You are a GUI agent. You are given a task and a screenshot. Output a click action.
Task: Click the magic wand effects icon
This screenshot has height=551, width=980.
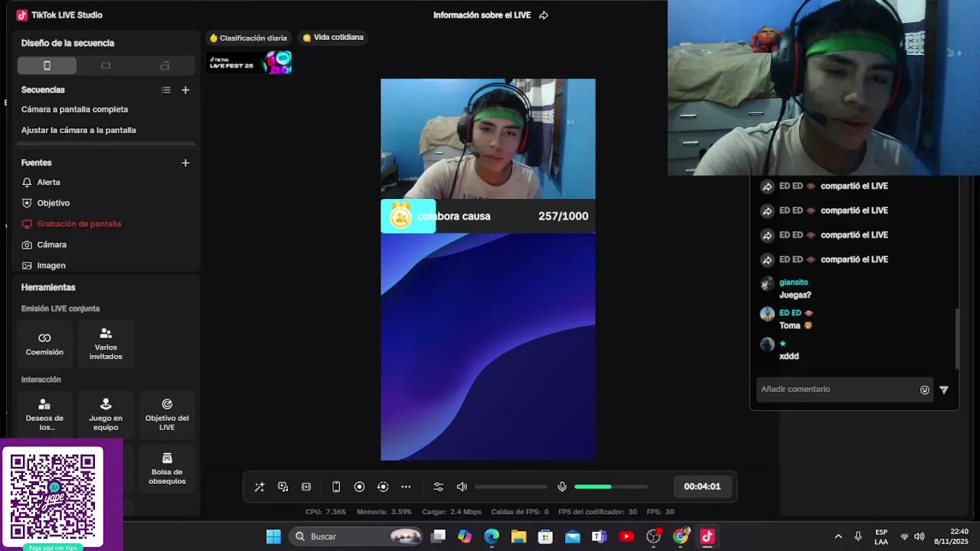(260, 487)
